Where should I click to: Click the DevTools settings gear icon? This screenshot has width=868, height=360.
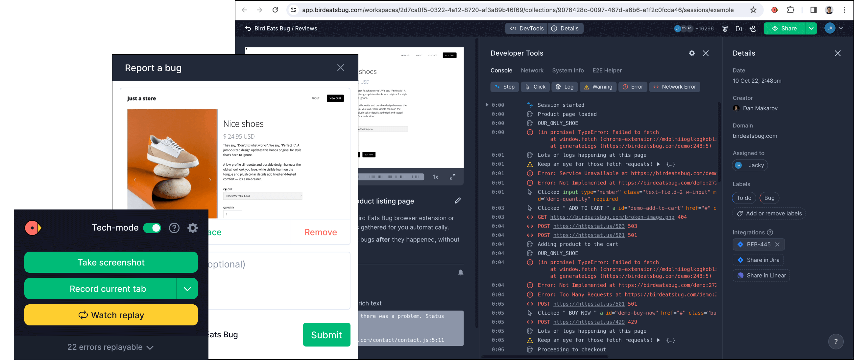pyautogui.click(x=692, y=53)
